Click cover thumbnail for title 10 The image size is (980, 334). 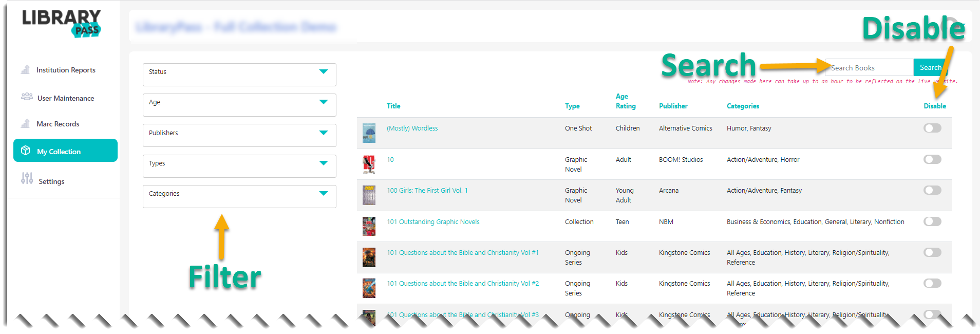tap(369, 164)
